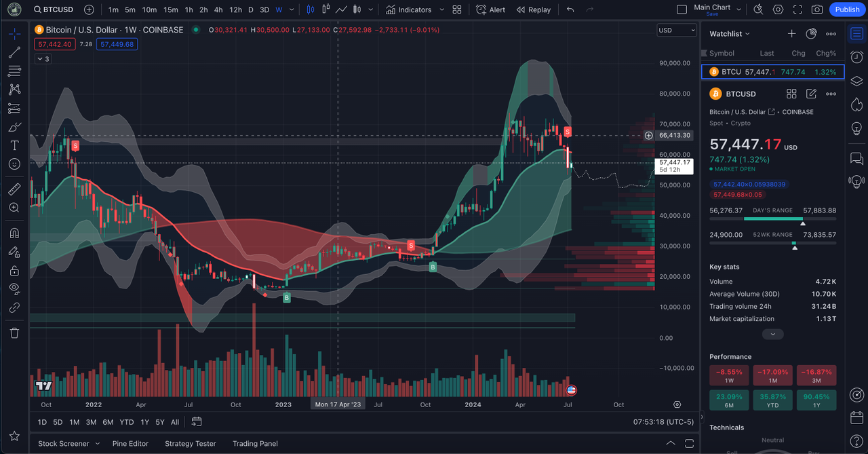The width and height of the screenshot is (868, 454).
Task: Open chart settings hexagon gear icon
Action: point(778,10)
